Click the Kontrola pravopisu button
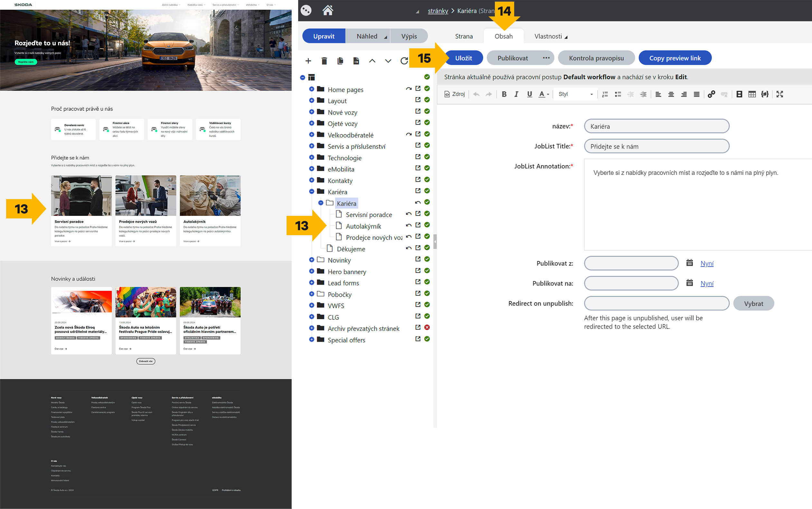Viewport: 812px width, 509px height. point(596,58)
